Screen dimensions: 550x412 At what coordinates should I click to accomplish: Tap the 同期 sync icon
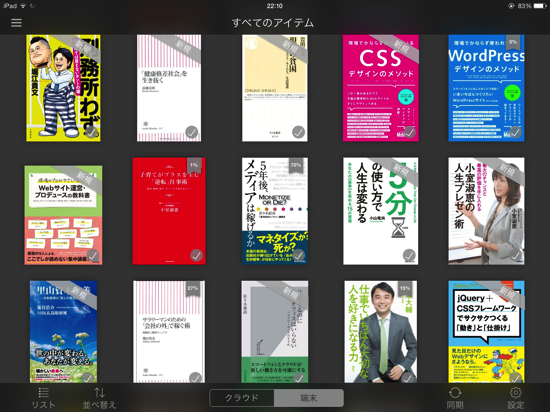click(x=455, y=398)
